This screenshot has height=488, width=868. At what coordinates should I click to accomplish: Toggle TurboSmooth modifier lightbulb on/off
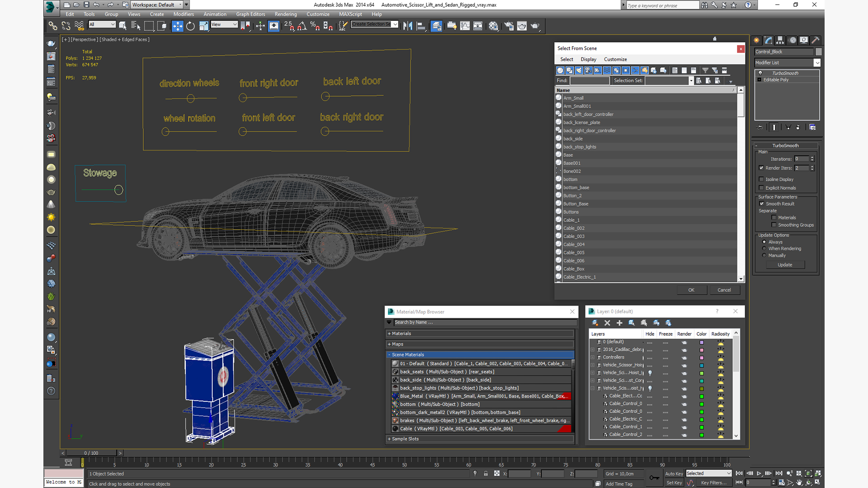pos(760,73)
